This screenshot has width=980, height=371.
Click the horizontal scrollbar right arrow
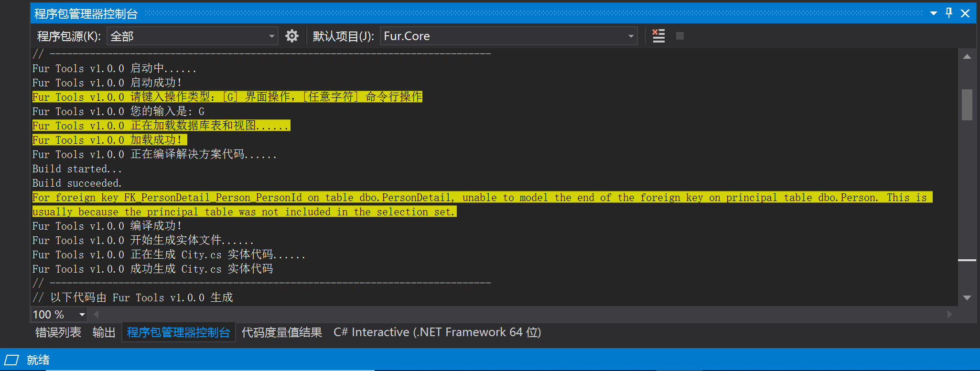(949, 314)
